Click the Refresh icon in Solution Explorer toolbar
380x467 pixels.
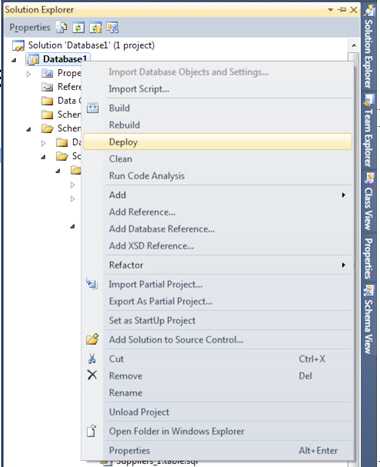78,28
